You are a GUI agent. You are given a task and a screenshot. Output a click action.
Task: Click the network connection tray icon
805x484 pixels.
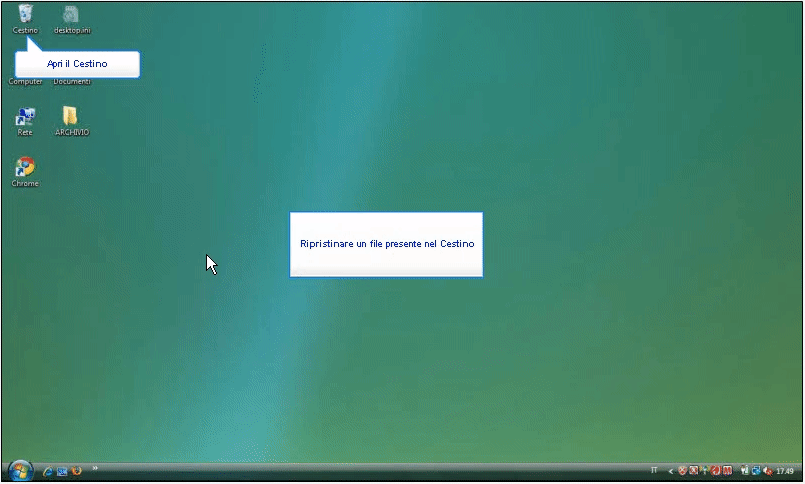pos(755,471)
